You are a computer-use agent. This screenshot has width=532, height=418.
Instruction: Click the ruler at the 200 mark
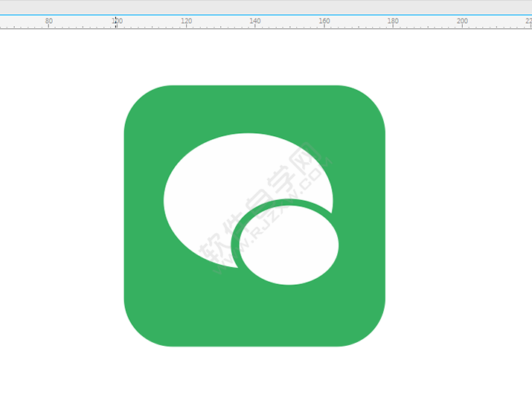coord(462,21)
